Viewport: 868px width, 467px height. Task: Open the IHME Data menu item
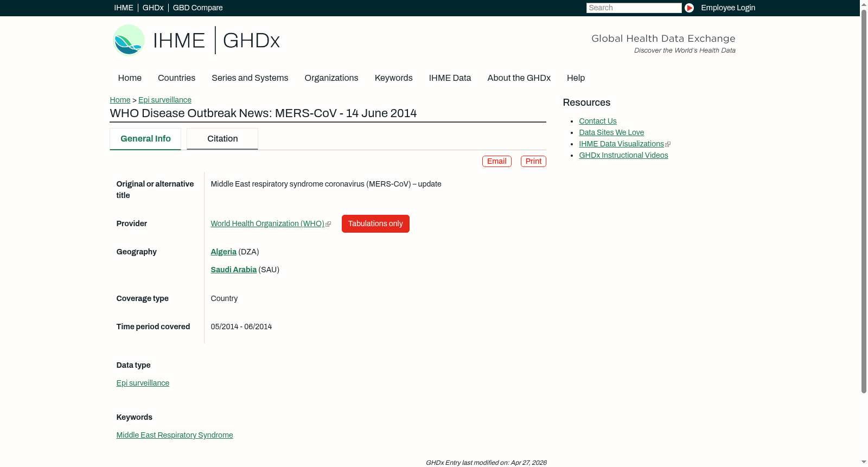click(x=450, y=78)
